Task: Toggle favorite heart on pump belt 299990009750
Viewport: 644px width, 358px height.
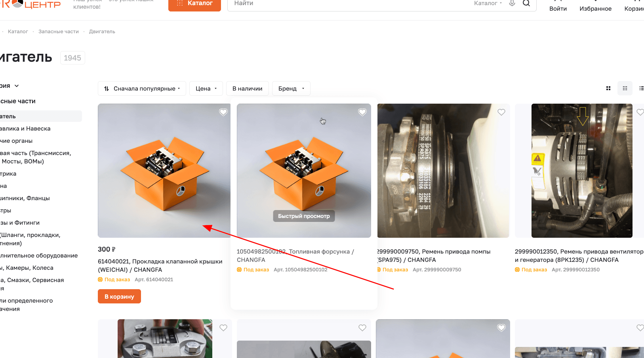Action: click(x=501, y=112)
